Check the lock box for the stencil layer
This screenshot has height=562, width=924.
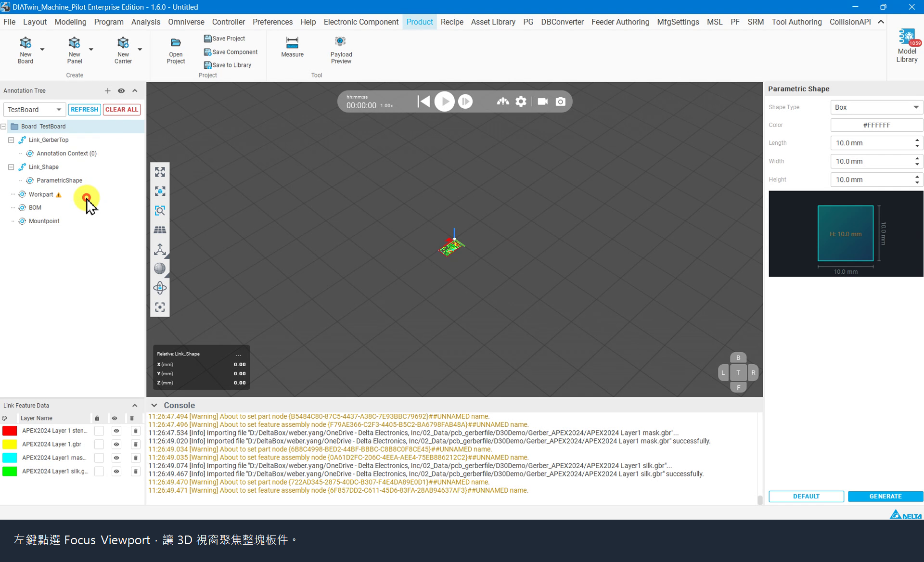click(99, 431)
